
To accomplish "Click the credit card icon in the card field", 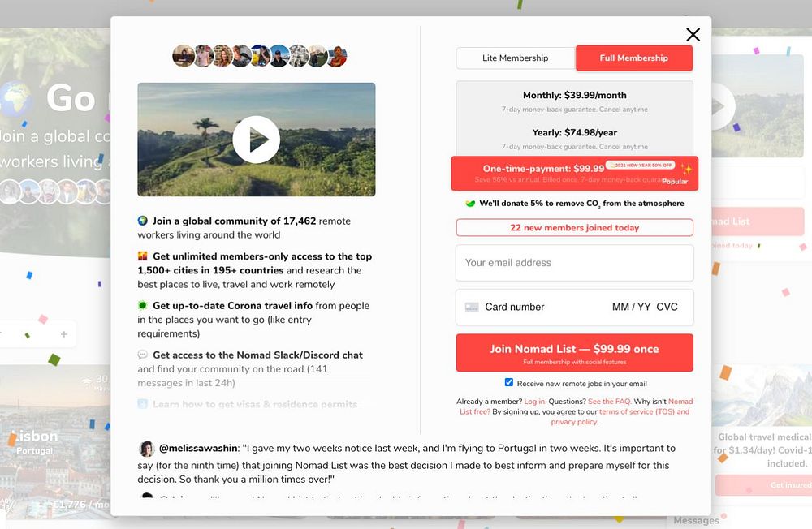I will pyautogui.click(x=472, y=307).
